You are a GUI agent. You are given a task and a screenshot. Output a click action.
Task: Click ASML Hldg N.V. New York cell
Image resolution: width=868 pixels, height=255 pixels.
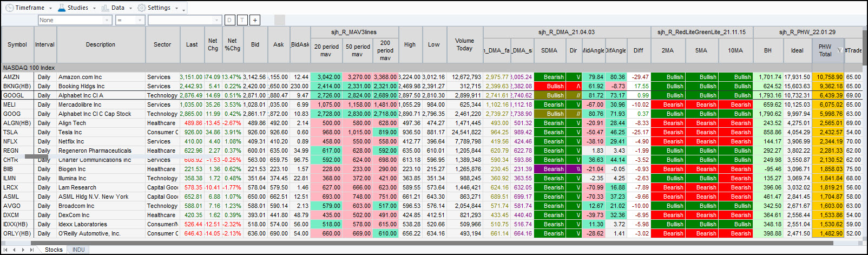click(x=101, y=197)
